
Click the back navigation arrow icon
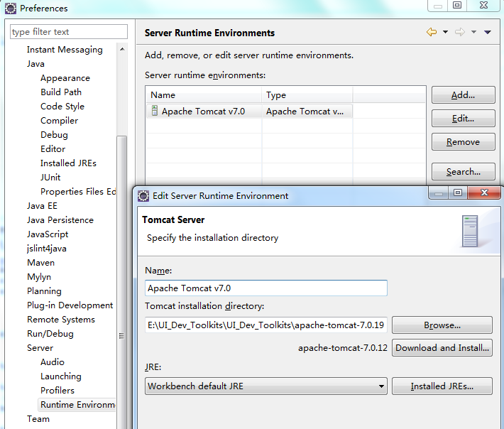[432, 32]
